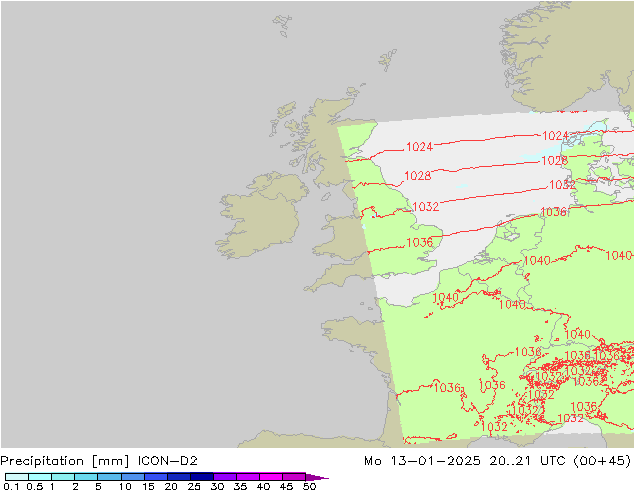Image resolution: width=634 pixels, height=490 pixels.
Task: Click the legend tick label "5"
Action: coord(98,486)
